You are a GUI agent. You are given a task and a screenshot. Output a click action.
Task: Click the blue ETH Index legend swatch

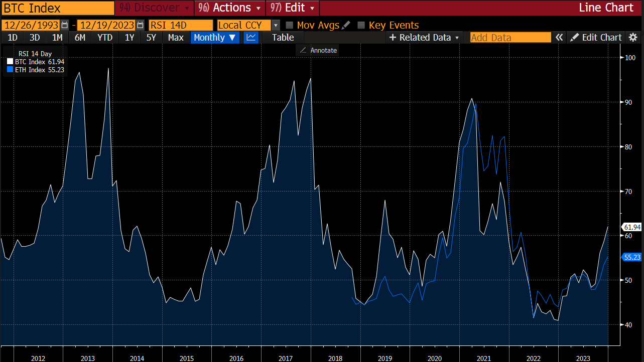click(10, 70)
